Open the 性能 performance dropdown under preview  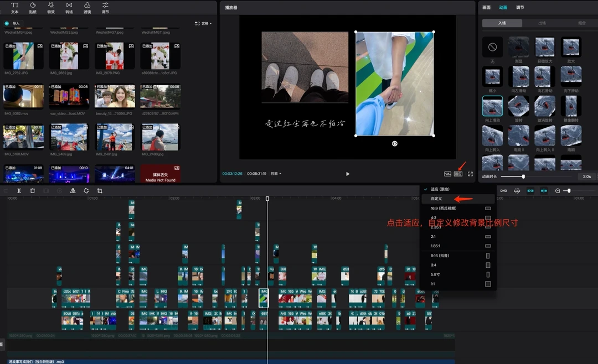click(276, 174)
